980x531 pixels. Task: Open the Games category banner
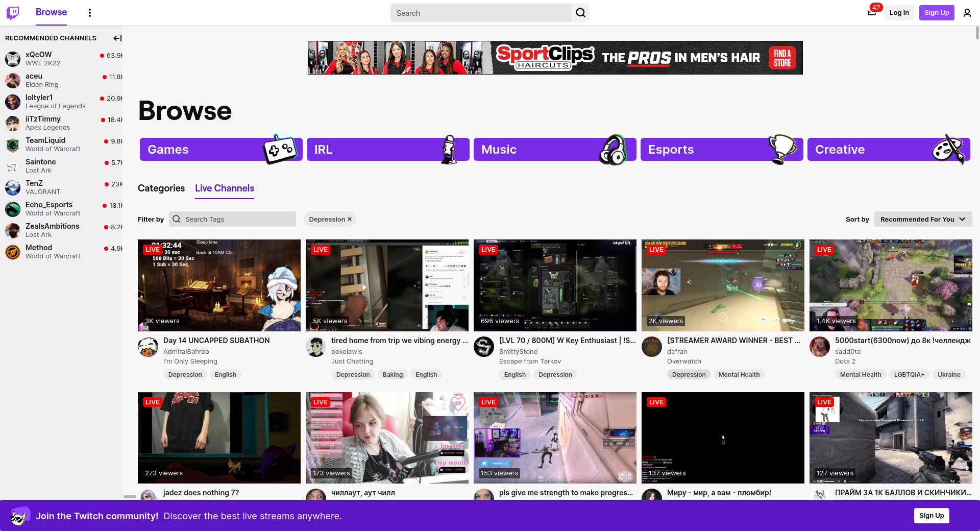point(220,150)
